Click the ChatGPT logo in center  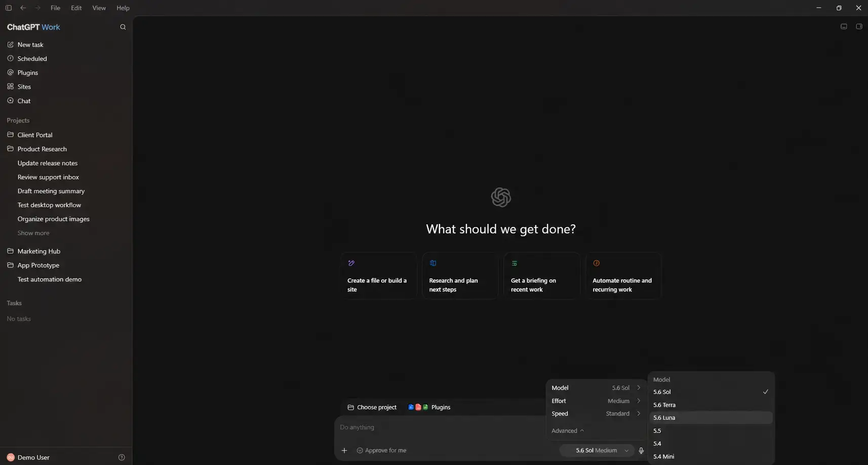pyautogui.click(x=501, y=198)
